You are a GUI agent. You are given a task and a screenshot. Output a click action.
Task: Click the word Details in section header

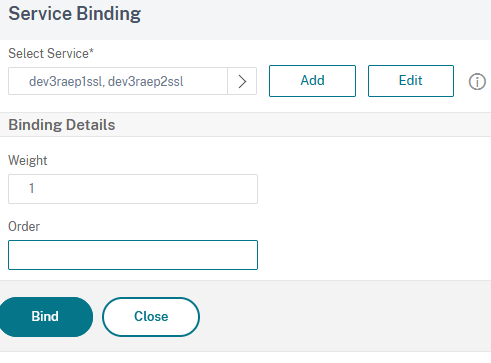click(91, 125)
